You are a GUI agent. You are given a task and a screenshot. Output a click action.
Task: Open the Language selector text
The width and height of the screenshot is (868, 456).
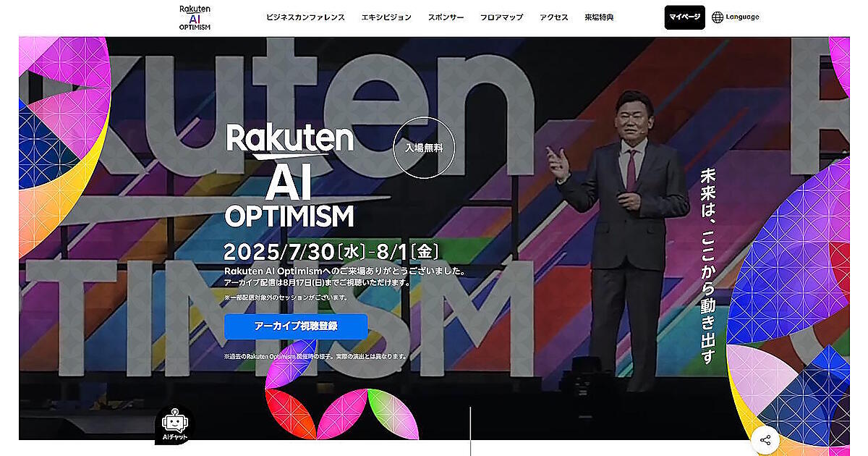coord(743,17)
